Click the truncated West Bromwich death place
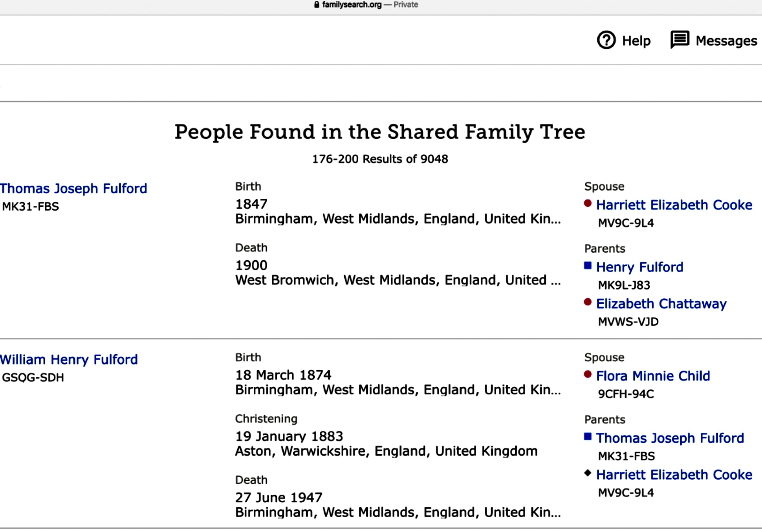This screenshot has height=532, width=762. point(398,280)
